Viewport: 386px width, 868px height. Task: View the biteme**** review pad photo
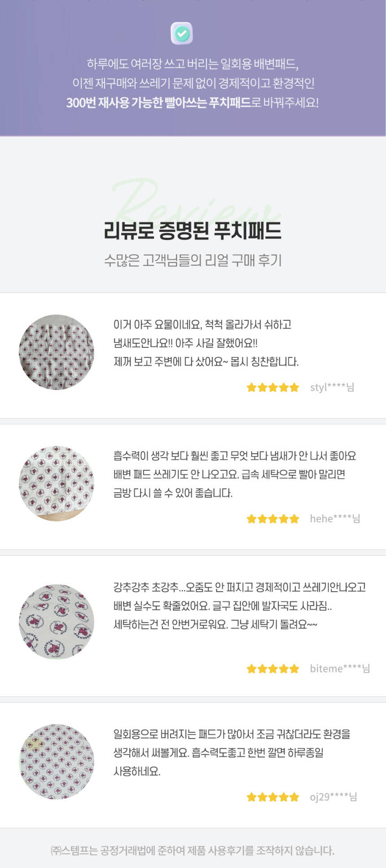coord(57,621)
